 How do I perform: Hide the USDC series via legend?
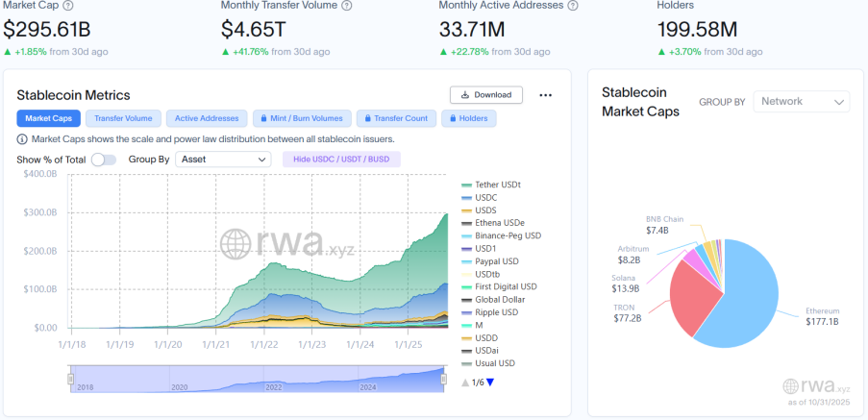click(x=485, y=197)
